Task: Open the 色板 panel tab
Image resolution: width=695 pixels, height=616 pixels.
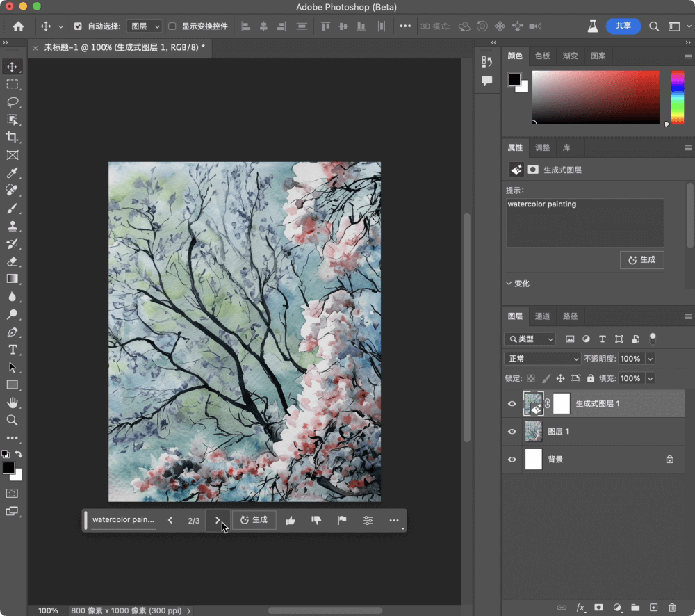Action: [542, 56]
